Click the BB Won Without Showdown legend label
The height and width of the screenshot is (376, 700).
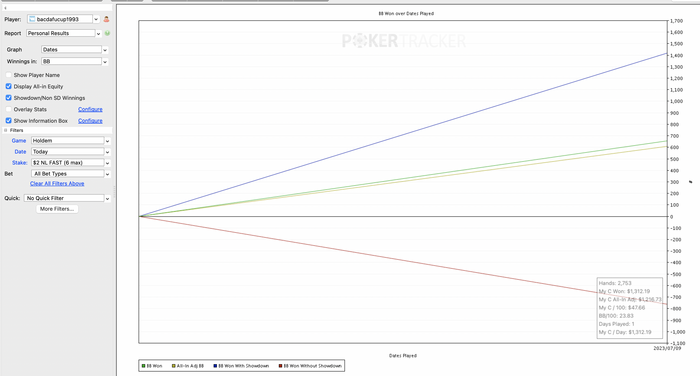pyautogui.click(x=312, y=366)
